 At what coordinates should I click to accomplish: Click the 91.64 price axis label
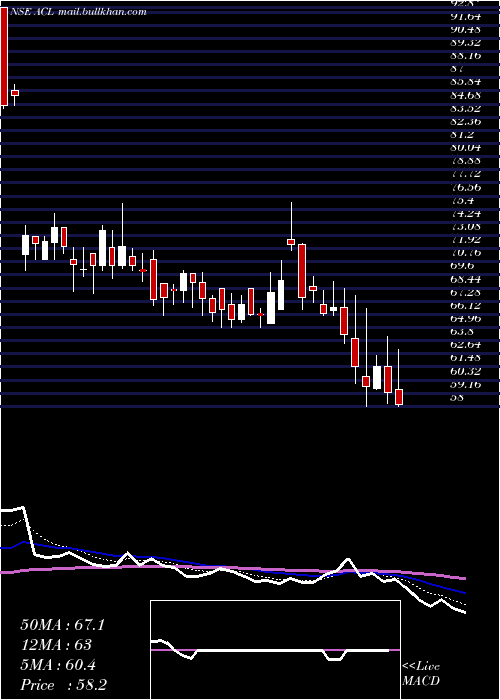coord(466,17)
